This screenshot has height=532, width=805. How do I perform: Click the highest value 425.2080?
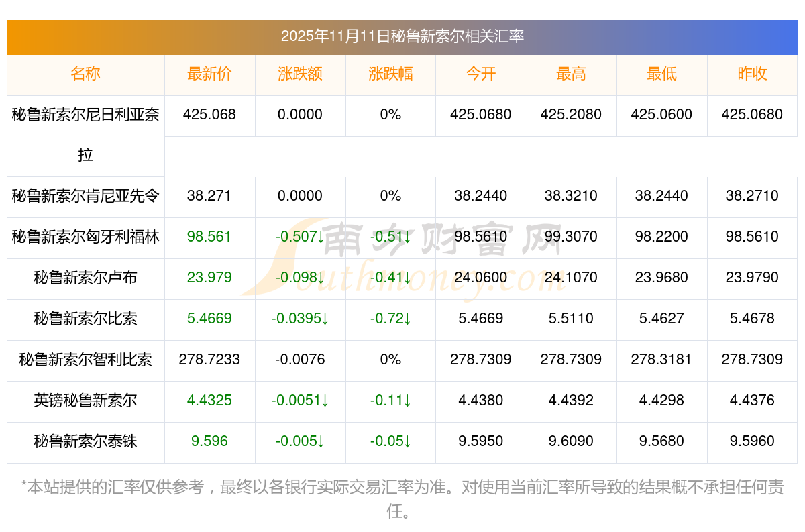point(571,115)
